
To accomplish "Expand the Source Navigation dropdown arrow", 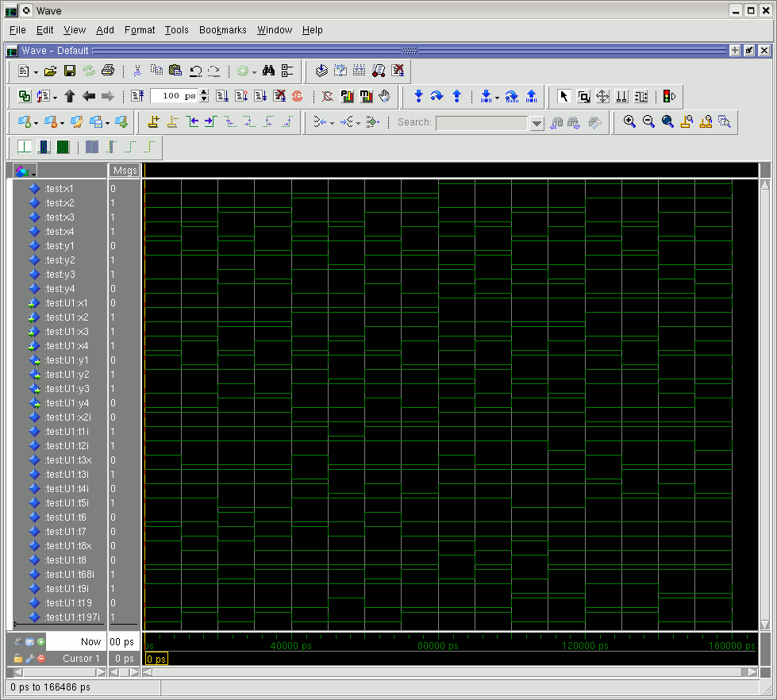I will [x=55, y=98].
